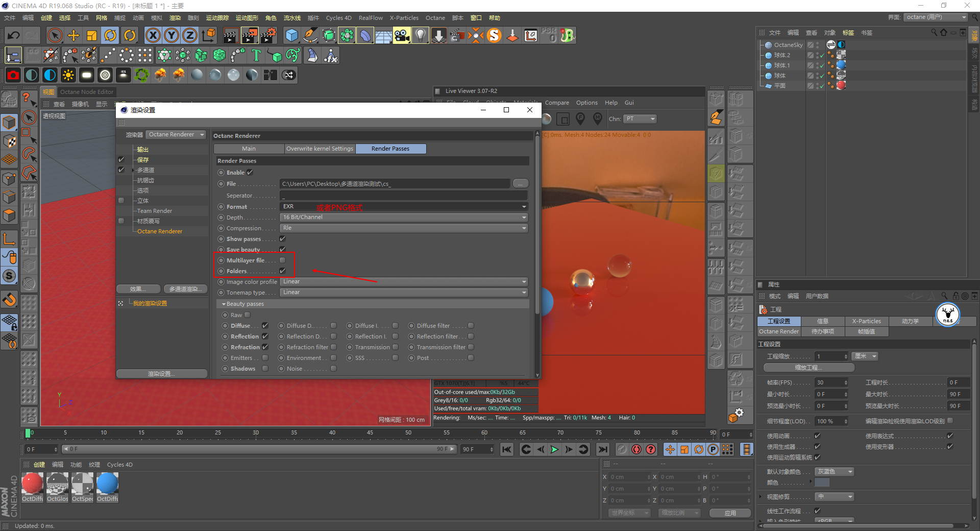Click the file browse ellipsis button
This screenshot has height=531, width=980.
pos(520,184)
